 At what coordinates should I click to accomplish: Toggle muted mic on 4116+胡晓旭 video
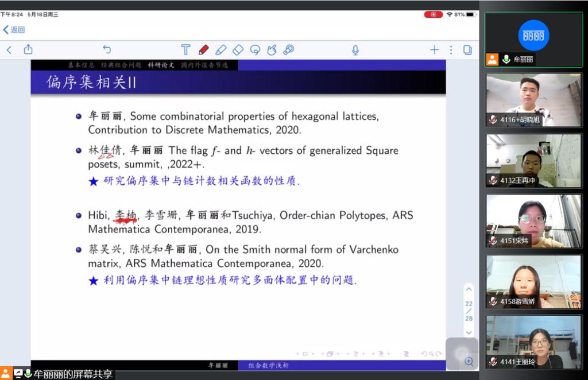point(493,119)
